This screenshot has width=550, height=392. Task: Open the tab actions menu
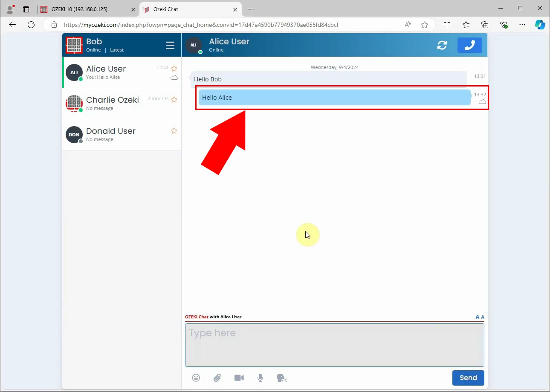pos(26,9)
